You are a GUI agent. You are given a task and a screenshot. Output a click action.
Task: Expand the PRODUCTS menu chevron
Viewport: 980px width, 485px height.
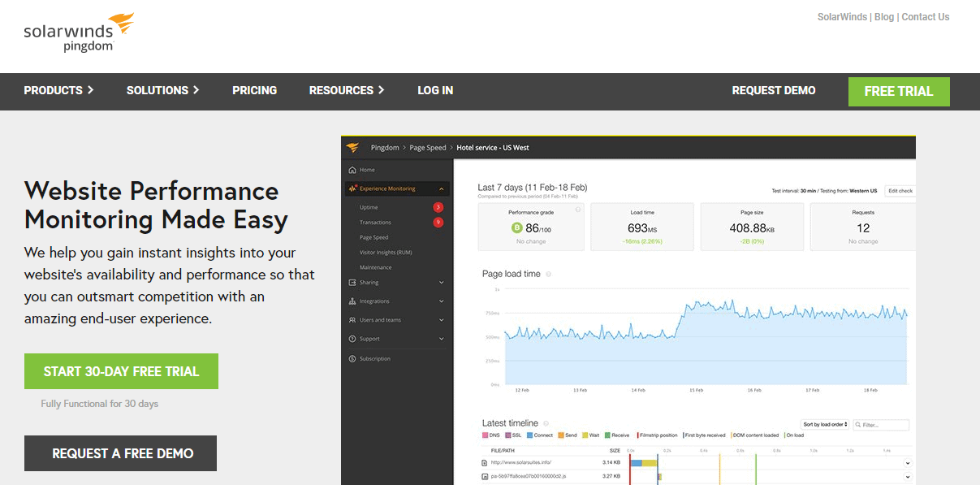[x=91, y=90]
